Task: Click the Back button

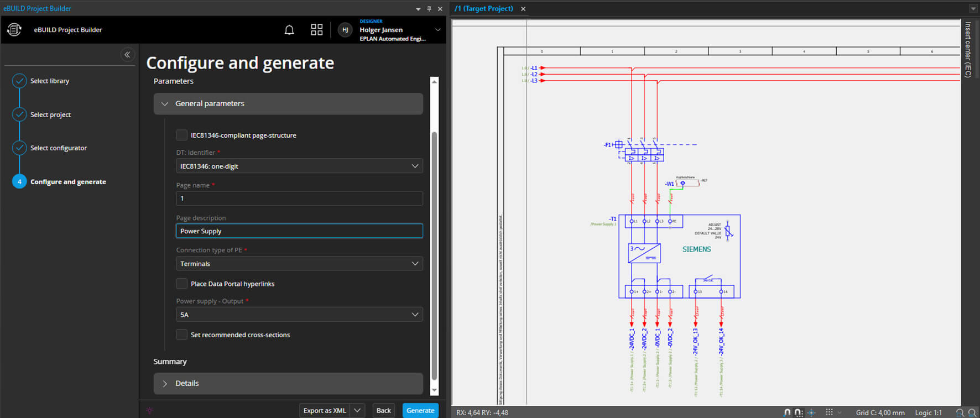Action: coord(383,410)
